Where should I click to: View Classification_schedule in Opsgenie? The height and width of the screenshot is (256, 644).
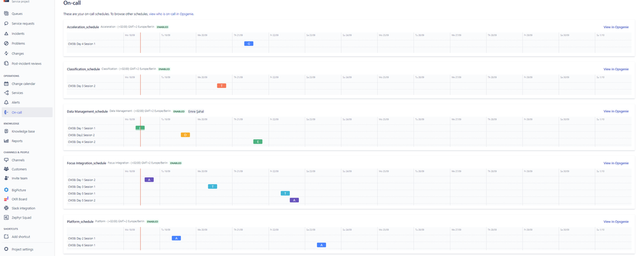pos(616,69)
